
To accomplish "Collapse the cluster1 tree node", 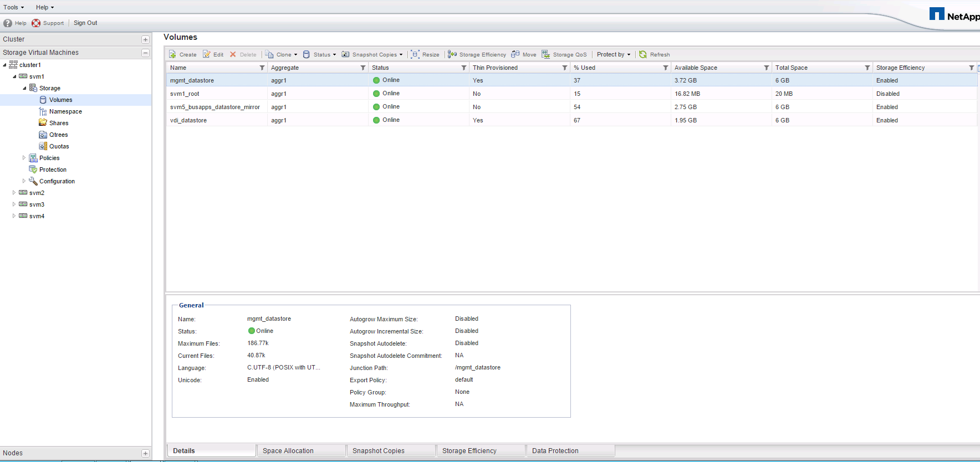I will tap(4, 65).
